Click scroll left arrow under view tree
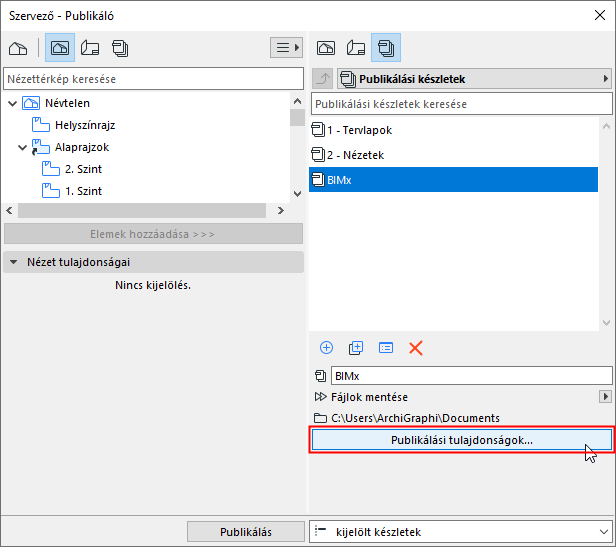 click(9, 211)
